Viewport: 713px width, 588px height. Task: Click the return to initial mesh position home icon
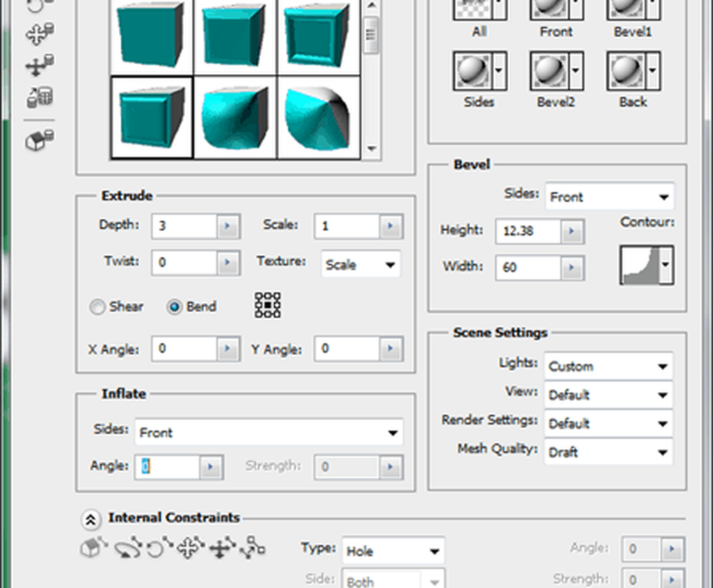click(x=39, y=141)
